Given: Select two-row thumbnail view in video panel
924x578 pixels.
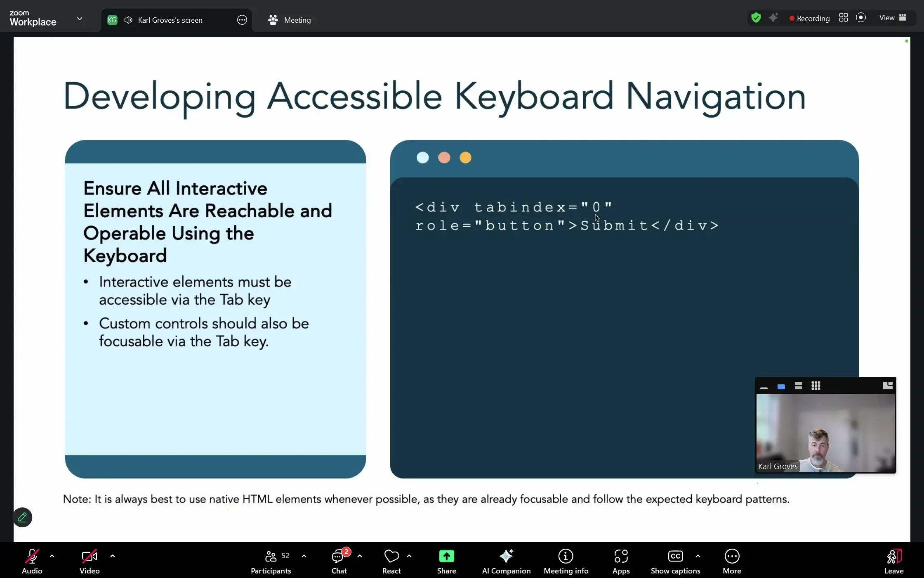Looking at the screenshot, I should click(798, 386).
